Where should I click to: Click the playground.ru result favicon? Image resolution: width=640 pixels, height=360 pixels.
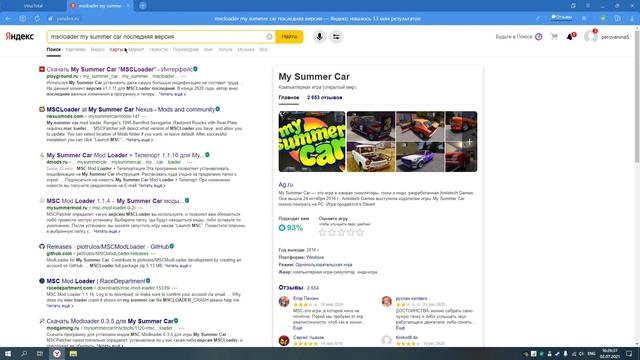pyautogui.click(x=42, y=69)
